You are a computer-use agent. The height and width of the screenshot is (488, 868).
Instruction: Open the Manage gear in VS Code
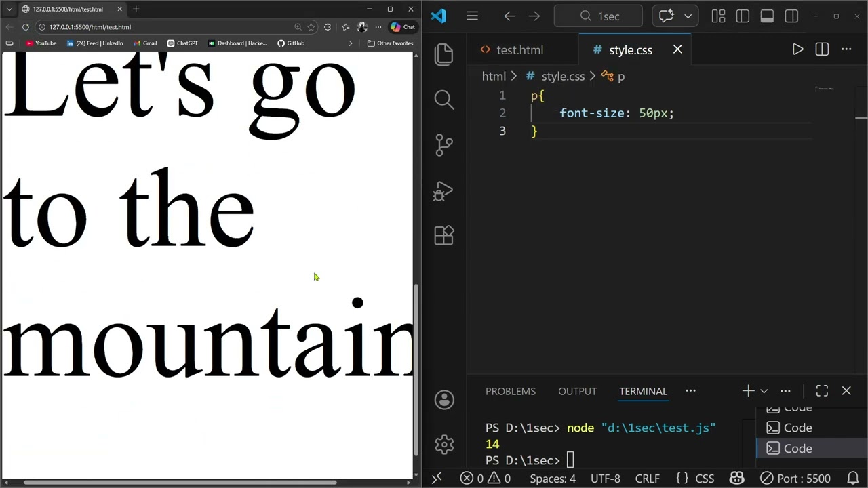444,445
